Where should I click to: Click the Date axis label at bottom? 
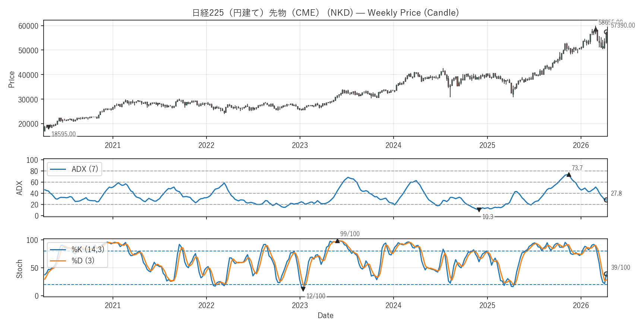click(x=325, y=315)
